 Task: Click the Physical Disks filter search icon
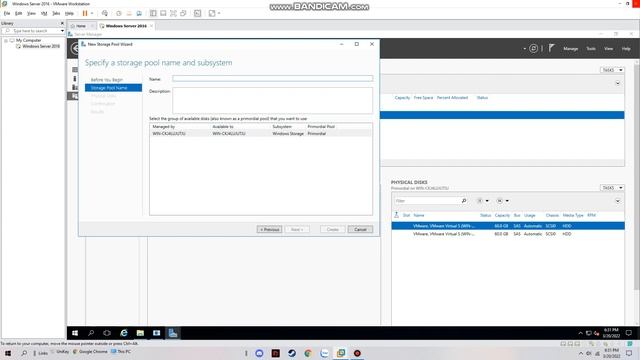(464, 201)
